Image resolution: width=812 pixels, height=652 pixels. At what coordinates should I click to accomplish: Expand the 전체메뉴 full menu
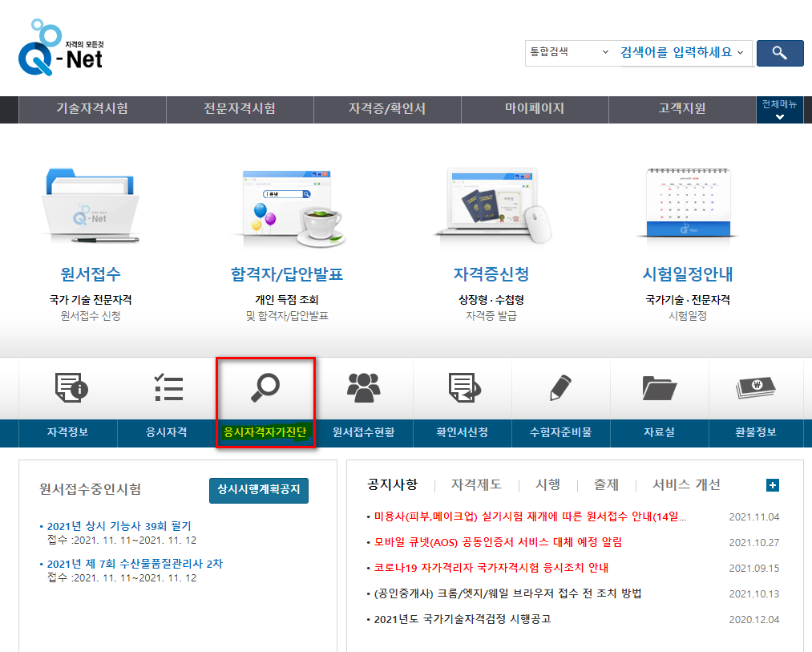(779, 109)
